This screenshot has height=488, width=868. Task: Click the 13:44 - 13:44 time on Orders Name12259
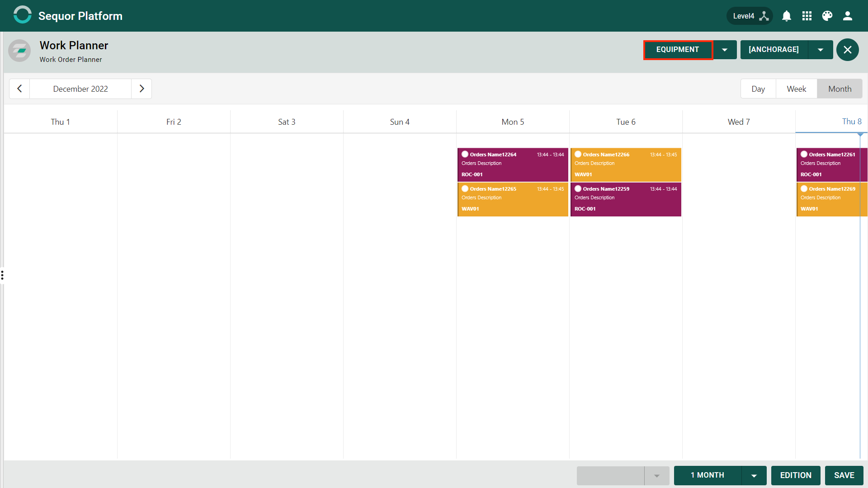pos(663,189)
